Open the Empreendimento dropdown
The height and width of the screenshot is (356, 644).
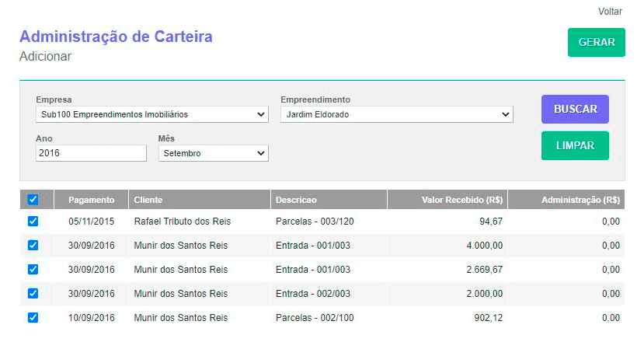[396, 115]
